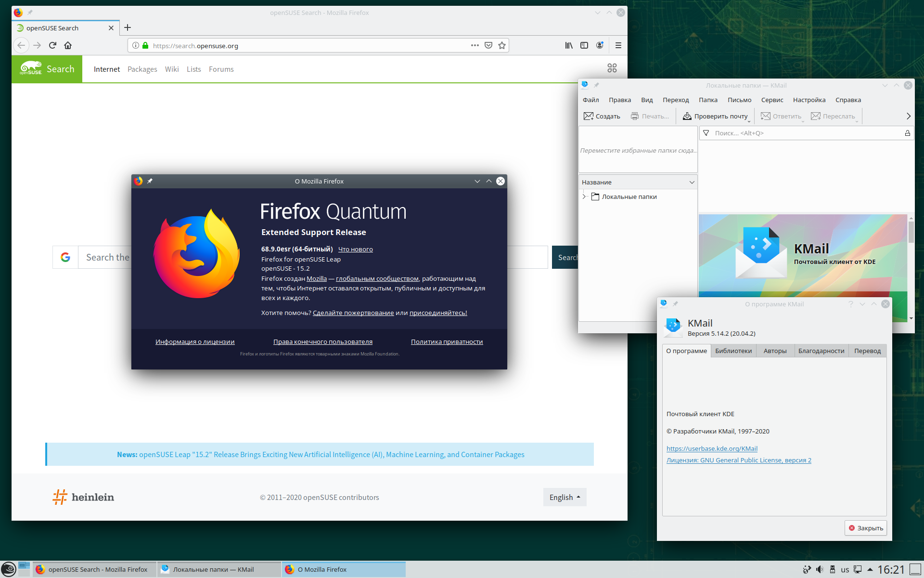Open Проверить почту dropdown arrow

point(749,120)
